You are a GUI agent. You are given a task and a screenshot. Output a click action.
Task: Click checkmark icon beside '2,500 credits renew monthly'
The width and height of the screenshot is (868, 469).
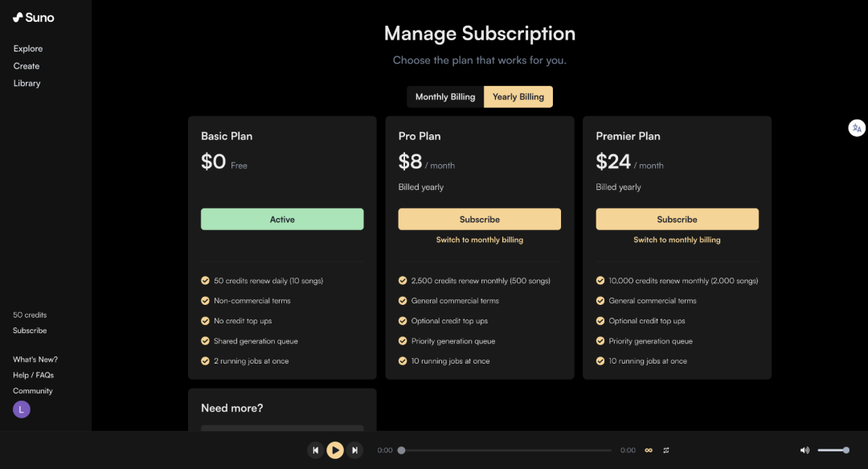tap(403, 281)
